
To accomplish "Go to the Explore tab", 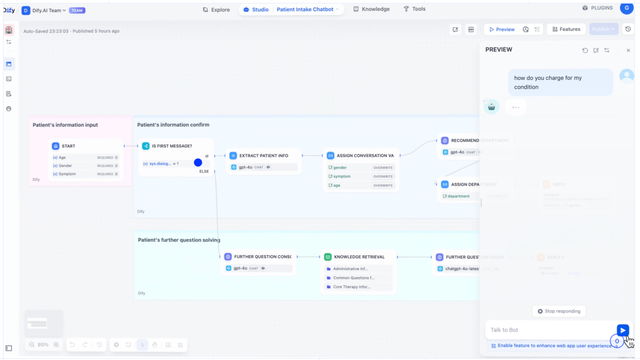I will click(x=216, y=9).
